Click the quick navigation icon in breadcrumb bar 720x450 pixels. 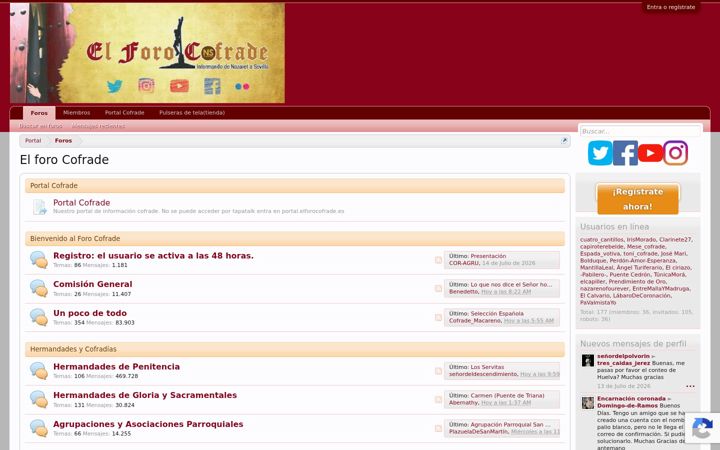[564, 141]
